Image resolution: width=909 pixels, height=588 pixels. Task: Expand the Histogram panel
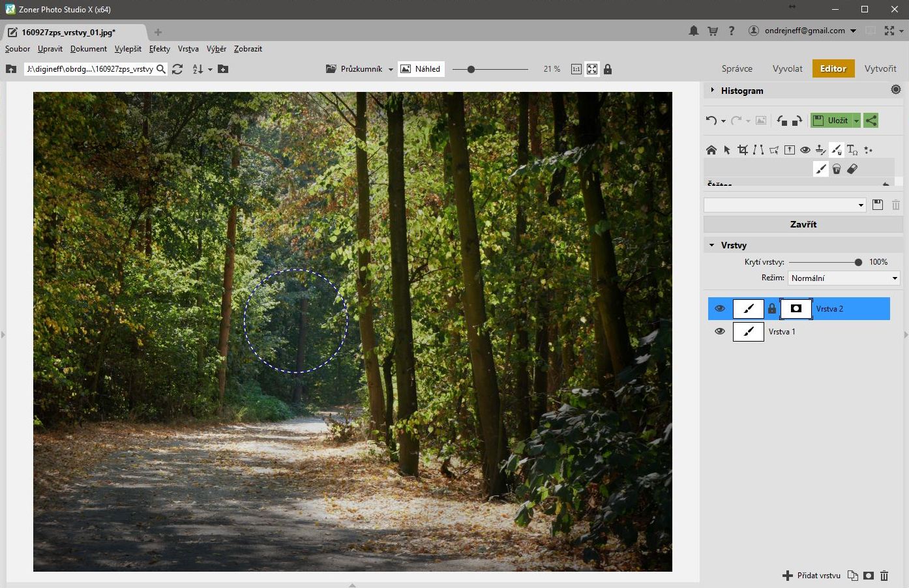(x=713, y=91)
